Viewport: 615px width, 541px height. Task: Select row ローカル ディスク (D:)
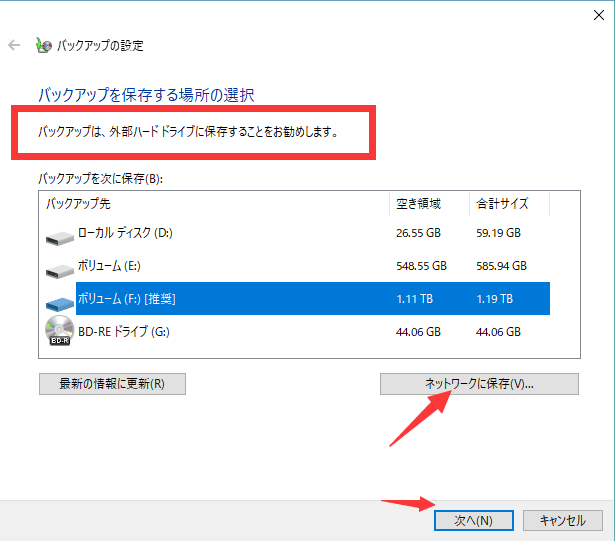coord(297,233)
